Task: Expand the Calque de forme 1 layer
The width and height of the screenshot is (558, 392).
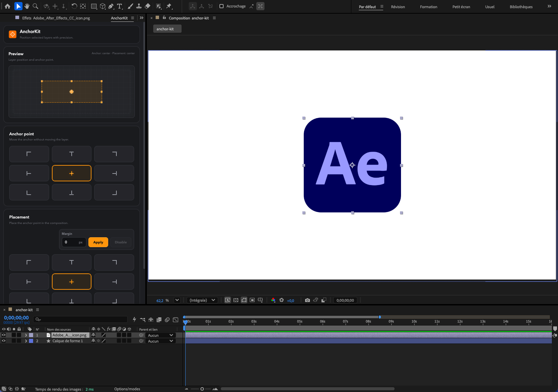Action: tap(26, 341)
